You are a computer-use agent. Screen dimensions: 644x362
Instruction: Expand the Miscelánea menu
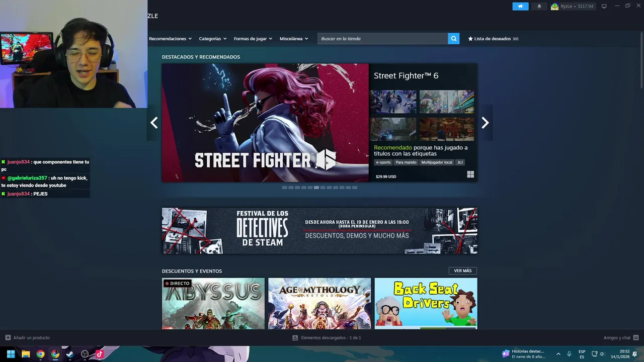pos(294,39)
